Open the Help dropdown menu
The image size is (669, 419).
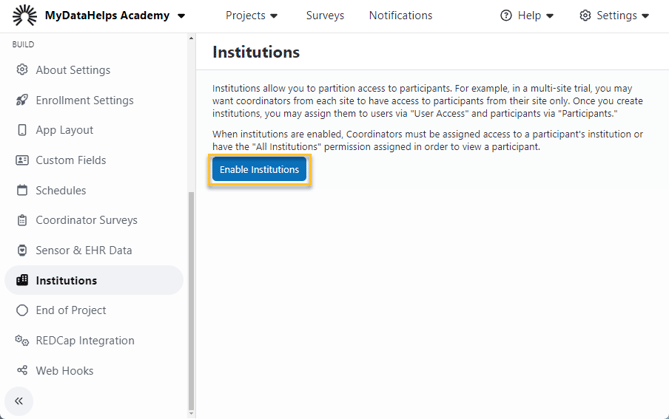[527, 16]
